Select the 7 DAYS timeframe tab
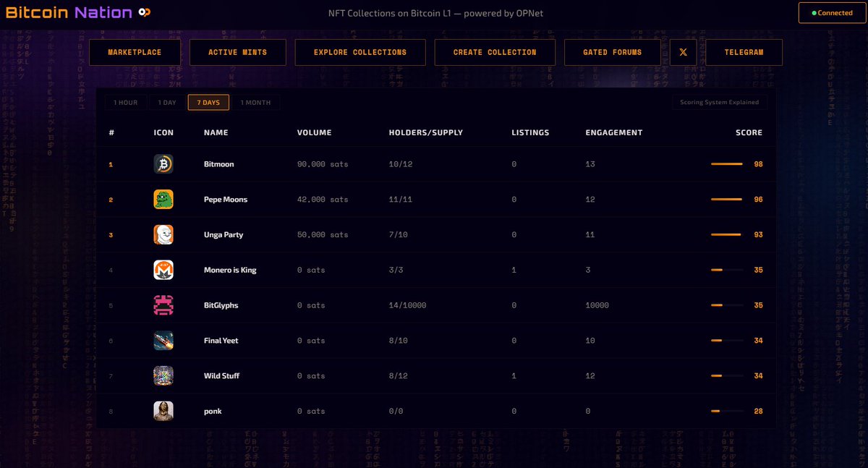The height and width of the screenshot is (468, 868). [208, 103]
